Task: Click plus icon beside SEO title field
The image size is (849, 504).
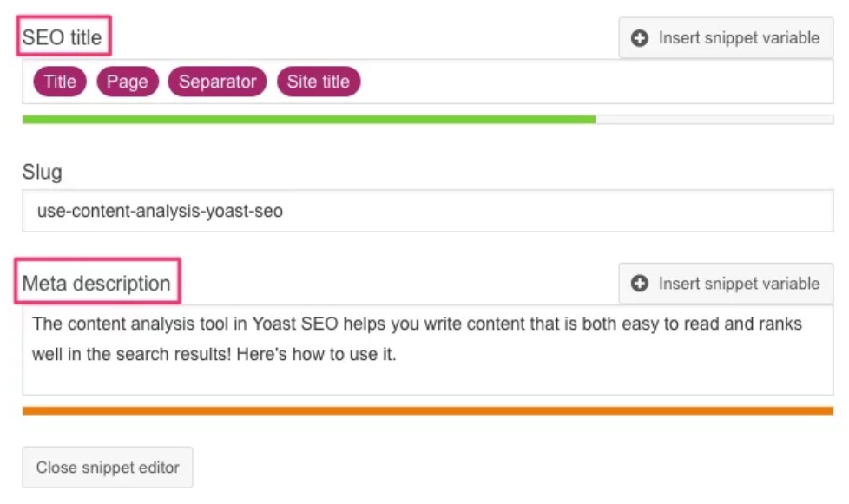Action: click(x=640, y=38)
